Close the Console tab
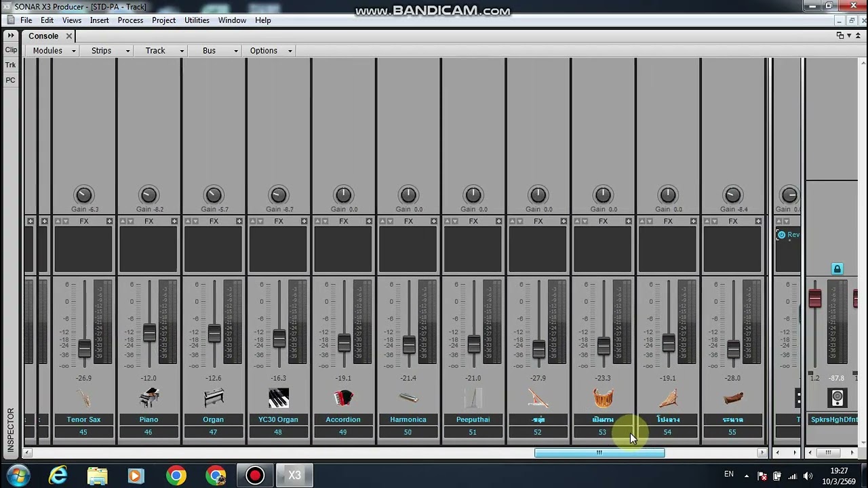 tap(68, 36)
